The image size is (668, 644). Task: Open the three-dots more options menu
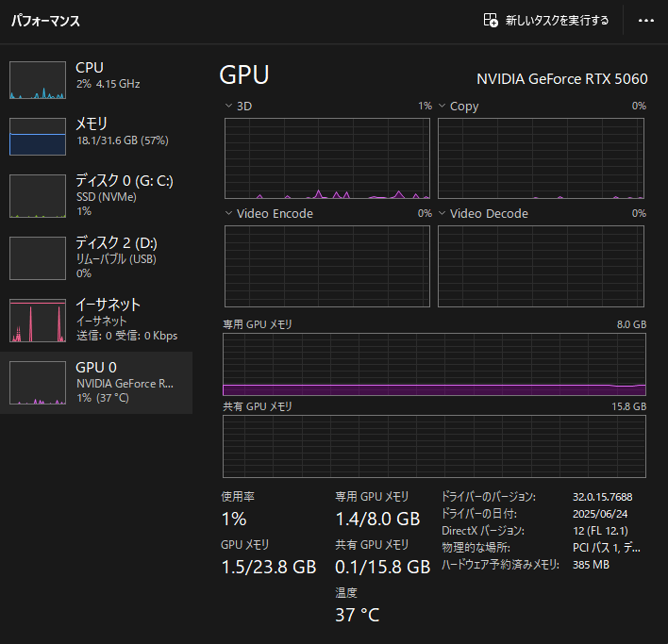coord(646,20)
